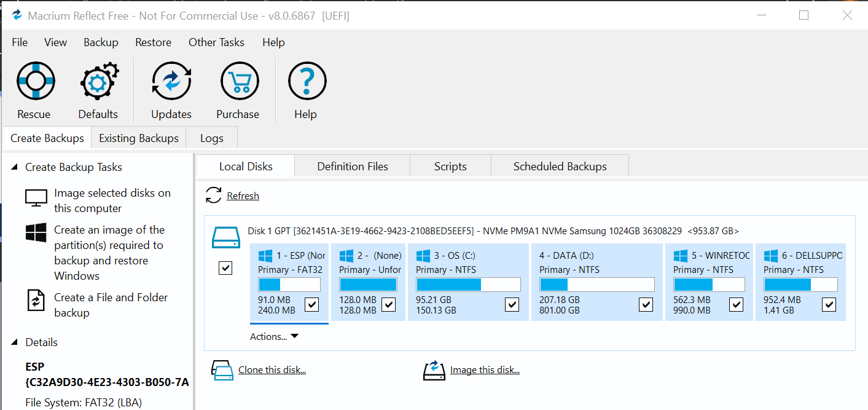Click the Image this disk icon
Viewport: 868px width, 410px height.
[x=434, y=369]
